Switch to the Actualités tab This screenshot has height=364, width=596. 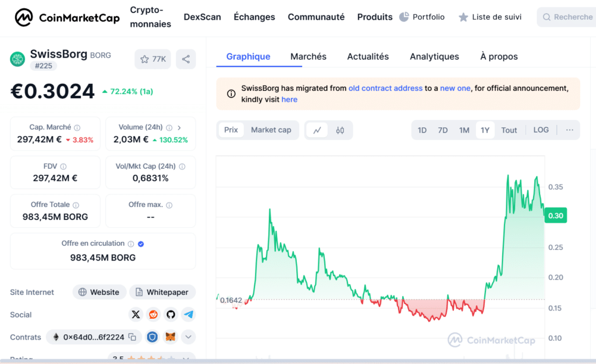pos(368,56)
